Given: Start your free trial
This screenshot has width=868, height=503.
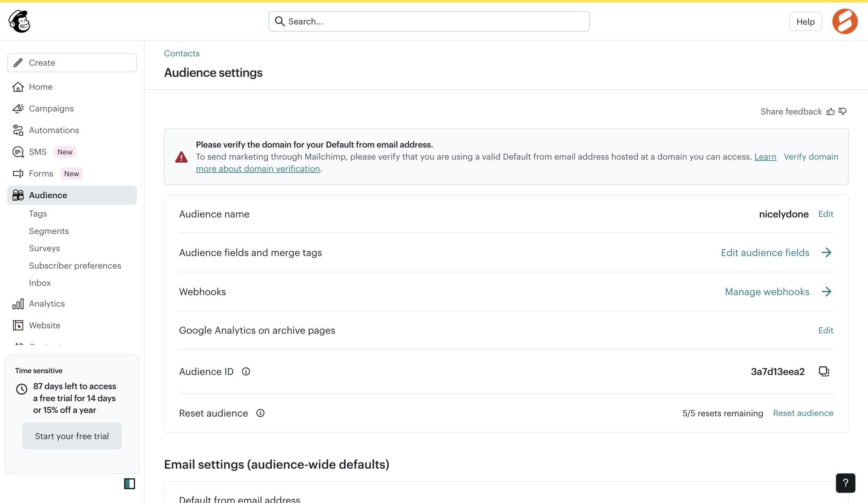Looking at the screenshot, I should pyautogui.click(x=72, y=436).
